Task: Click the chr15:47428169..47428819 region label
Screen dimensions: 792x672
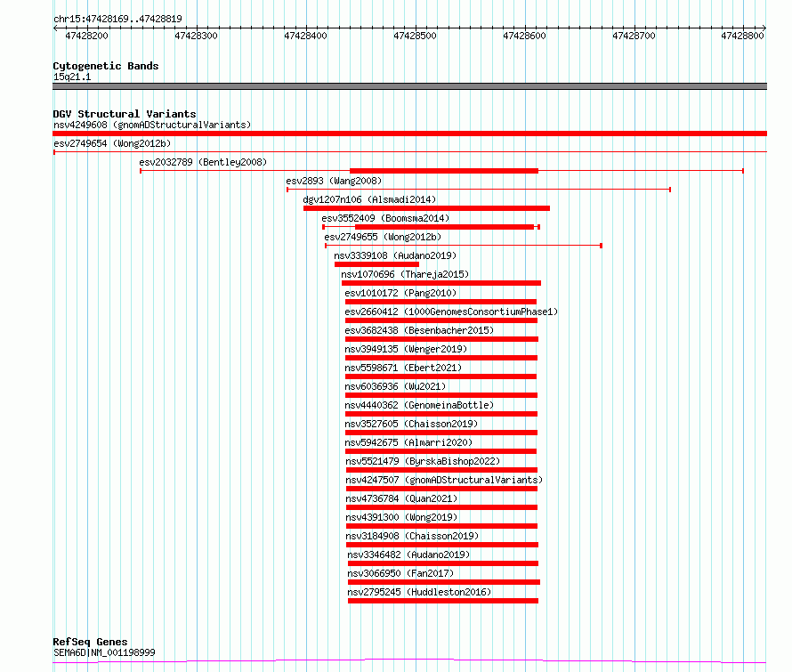Action: click(117, 20)
